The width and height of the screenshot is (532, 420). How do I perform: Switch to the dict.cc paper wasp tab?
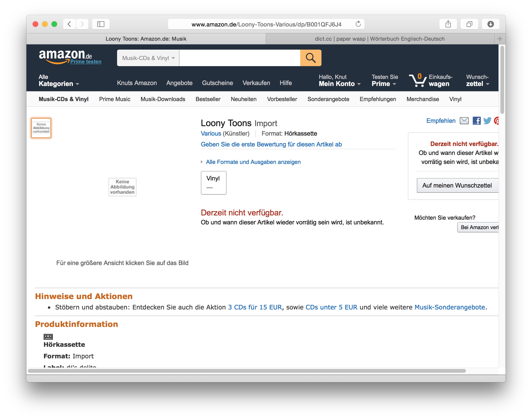pos(379,39)
